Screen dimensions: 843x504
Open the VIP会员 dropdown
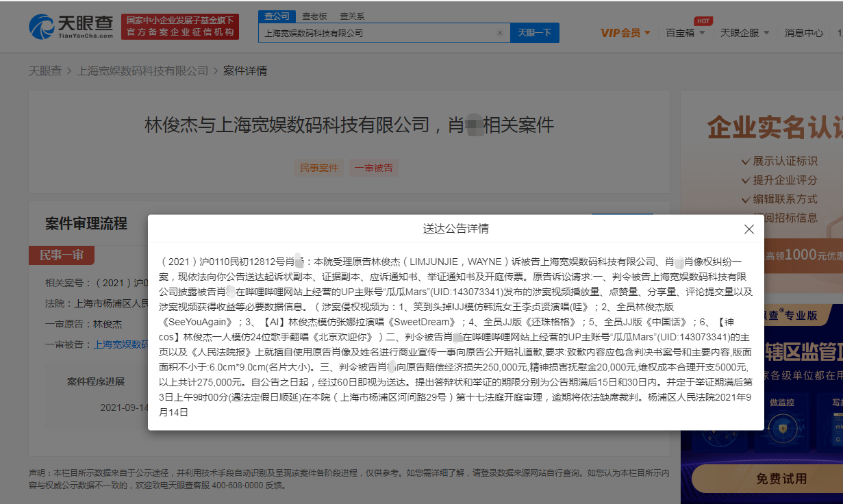tap(624, 33)
